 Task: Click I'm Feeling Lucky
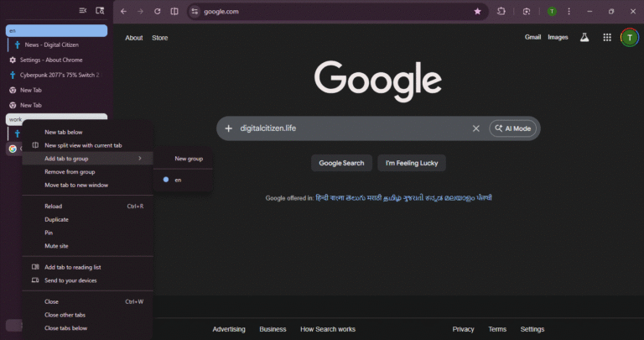[x=412, y=163]
